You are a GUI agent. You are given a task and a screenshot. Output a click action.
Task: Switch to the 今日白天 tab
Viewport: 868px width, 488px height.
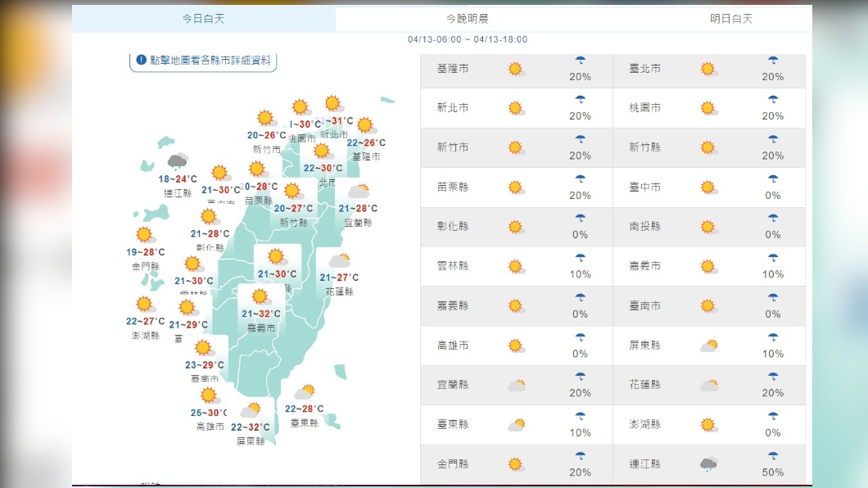click(203, 19)
